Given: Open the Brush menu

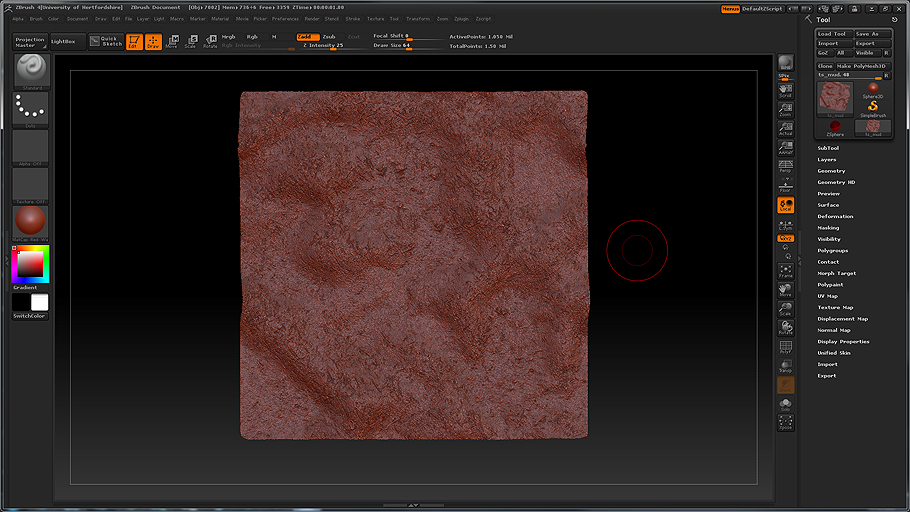Looking at the screenshot, I should coord(36,19).
